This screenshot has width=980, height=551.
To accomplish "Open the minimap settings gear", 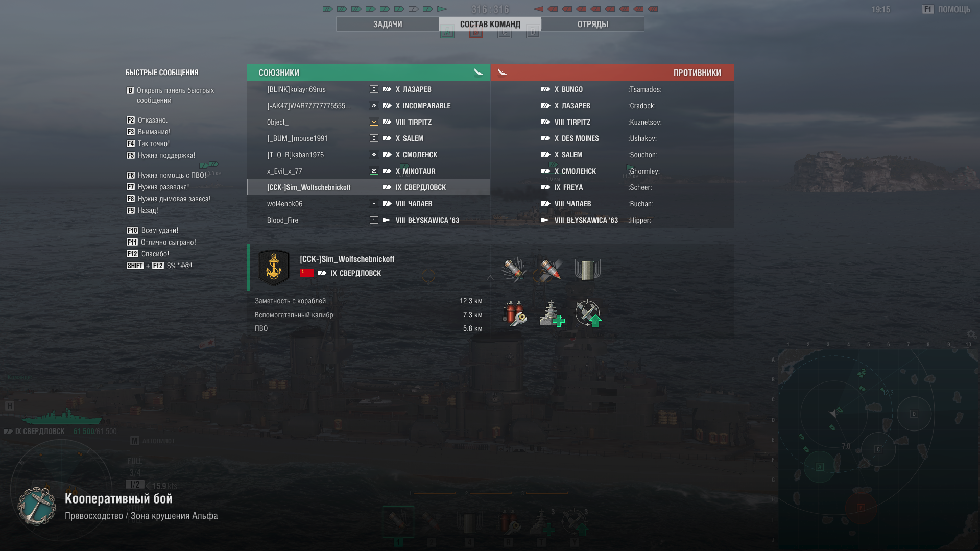I will point(971,334).
